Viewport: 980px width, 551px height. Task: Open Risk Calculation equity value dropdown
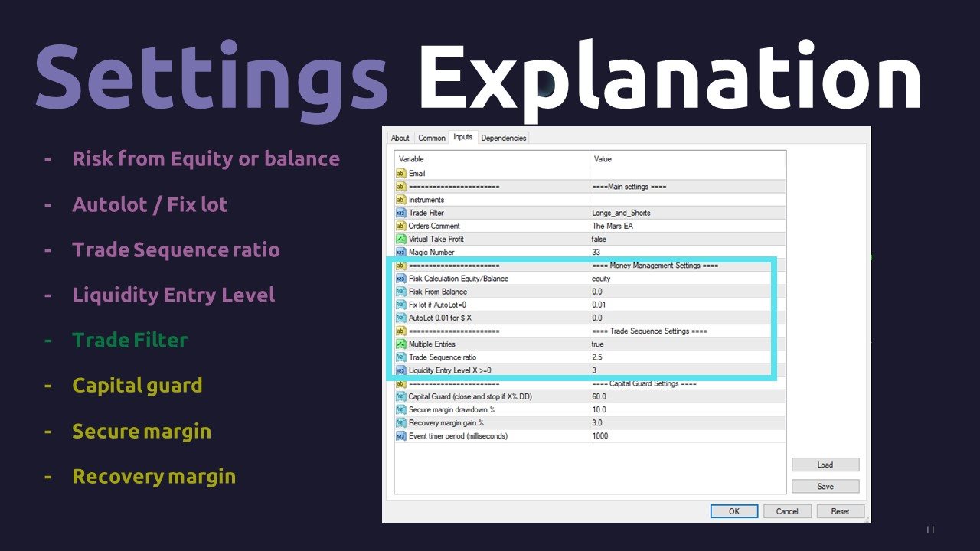click(x=688, y=279)
